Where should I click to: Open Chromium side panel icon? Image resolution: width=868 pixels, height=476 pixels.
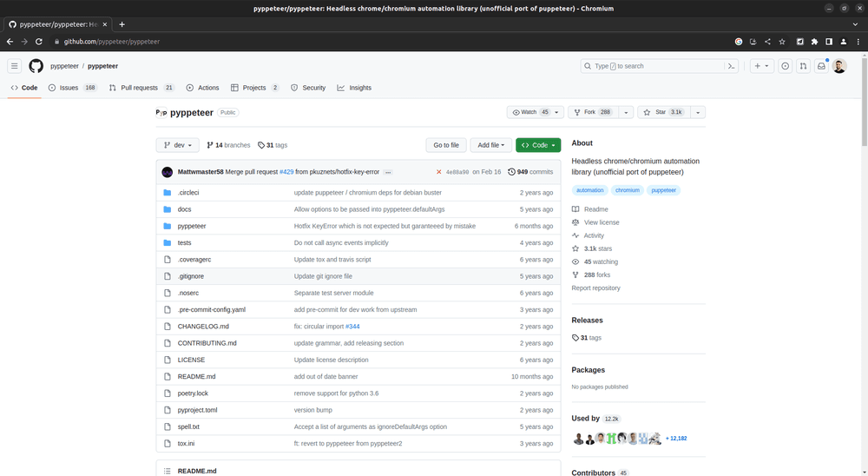click(829, 42)
